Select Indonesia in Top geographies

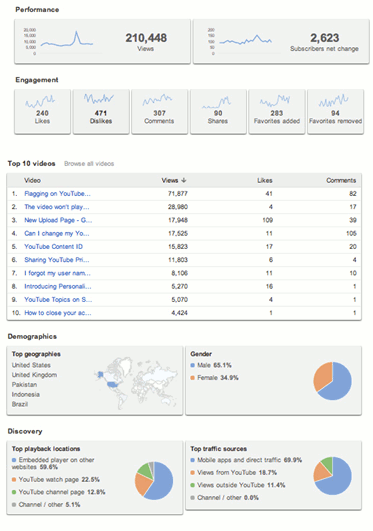[26, 395]
